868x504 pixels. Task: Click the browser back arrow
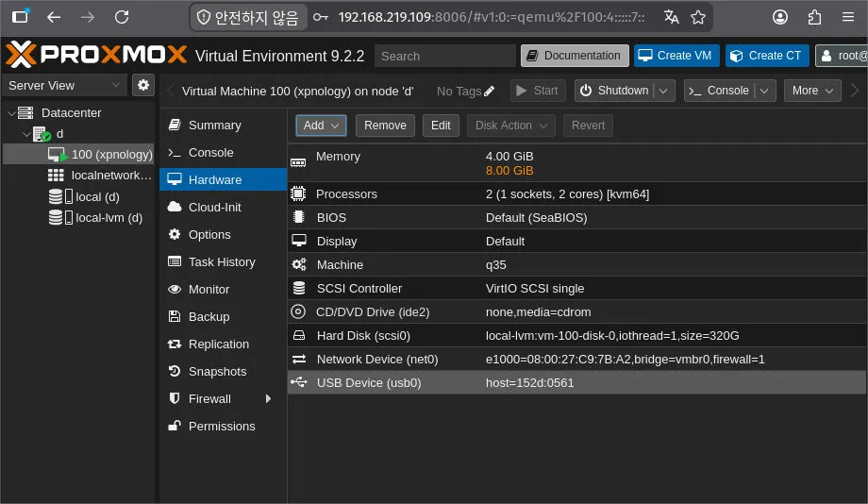54,17
